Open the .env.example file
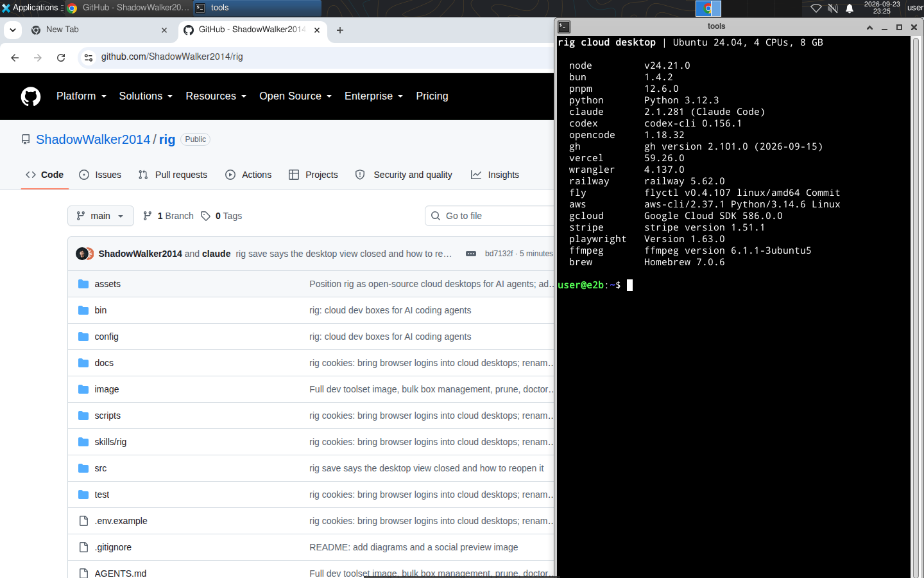This screenshot has height=578, width=924. (x=121, y=521)
